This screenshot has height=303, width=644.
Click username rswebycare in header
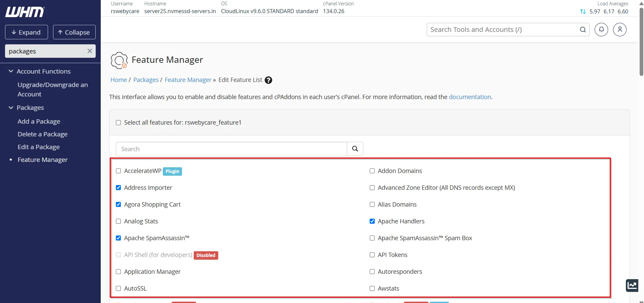[x=125, y=11]
